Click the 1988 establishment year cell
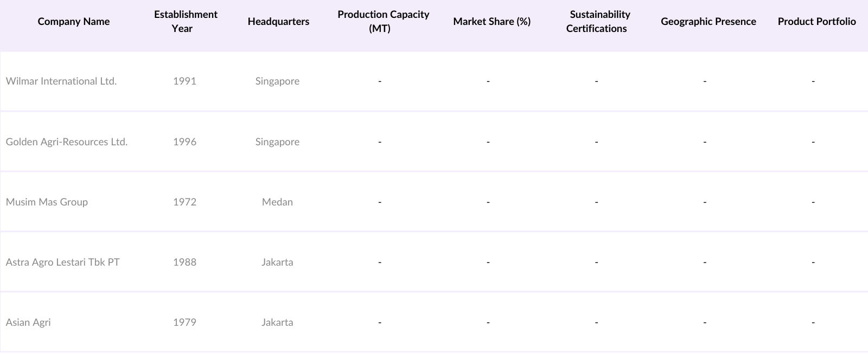Image resolution: width=868 pixels, height=354 pixels. pos(184,262)
